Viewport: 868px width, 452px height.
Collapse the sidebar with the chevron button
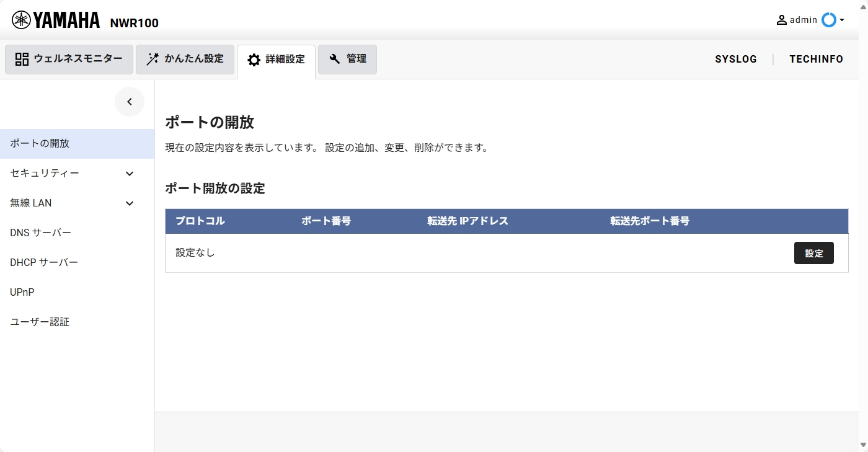click(130, 102)
